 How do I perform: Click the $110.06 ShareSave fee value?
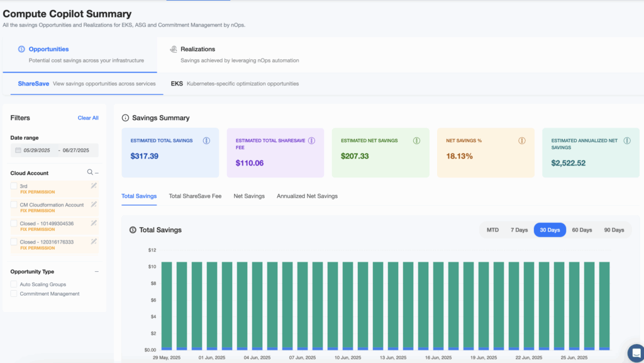point(249,163)
